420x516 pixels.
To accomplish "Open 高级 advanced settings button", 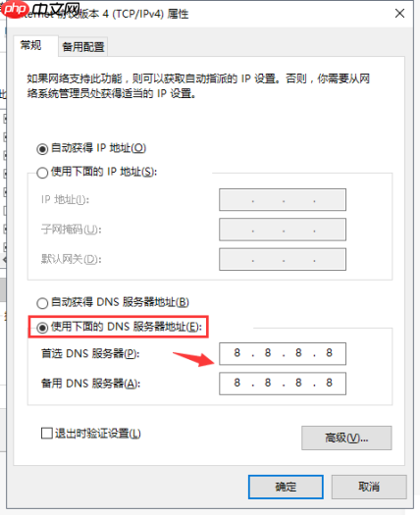I will pyautogui.click(x=346, y=438).
